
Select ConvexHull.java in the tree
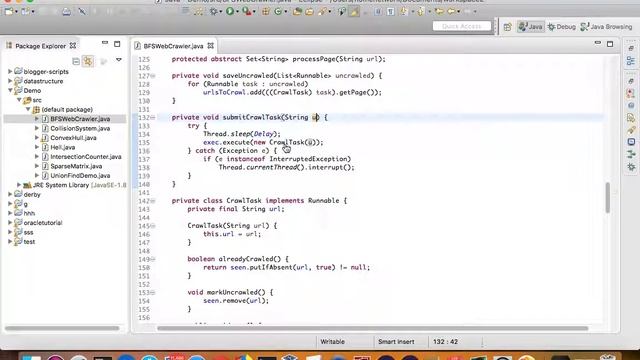pyautogui.click(x=73, y=138)
